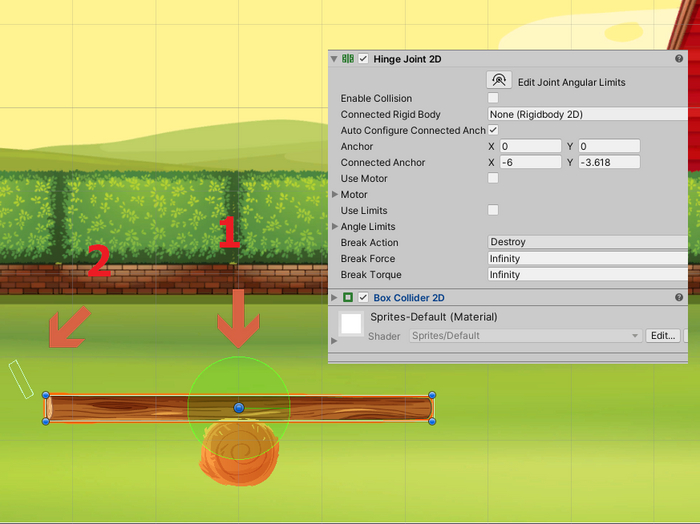Toggle the Enable Collision checkbox

point(493,98)
